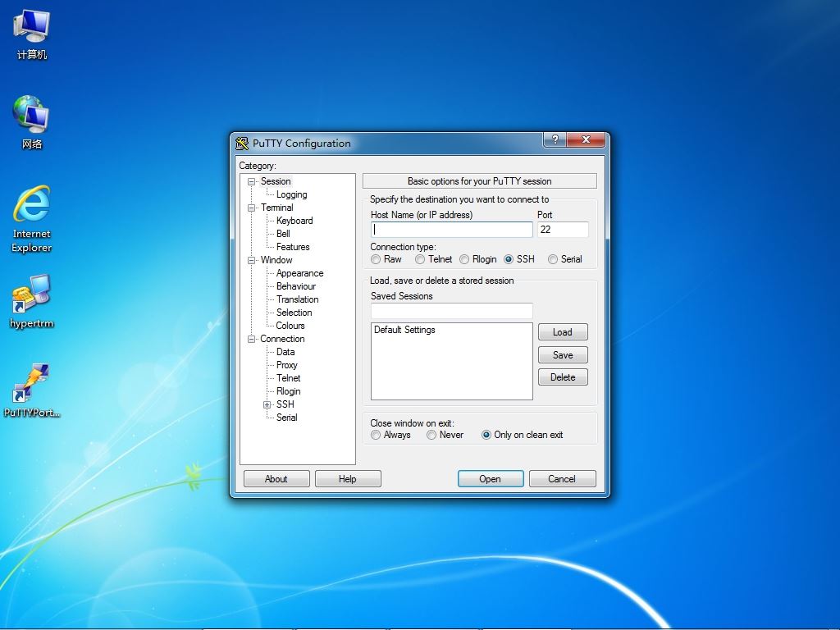Open the Translation settings category
Image resolution: width=840 pixels, height=630 pixels.
(x=297, y=299)
